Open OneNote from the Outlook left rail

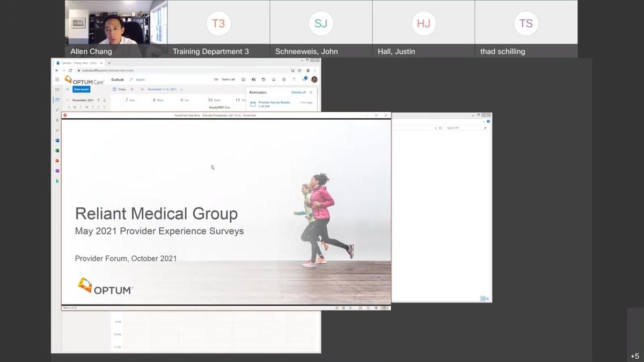pyautogui.click(x=57, y=171)
